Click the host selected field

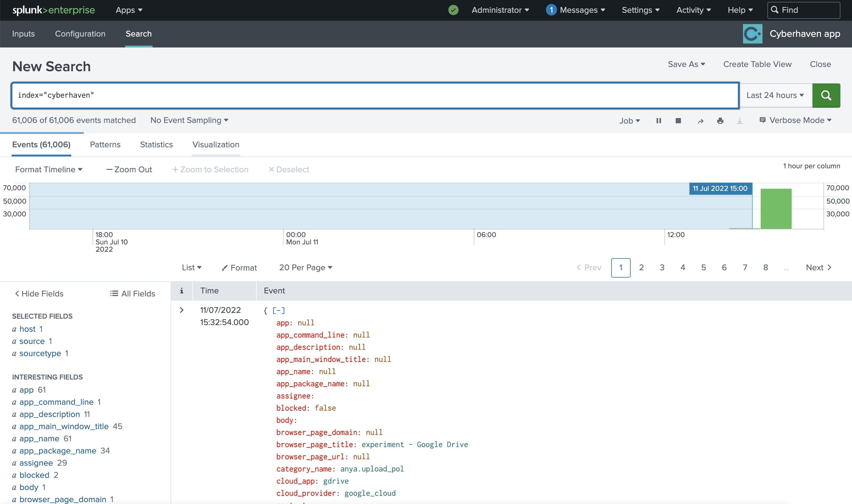27,329
